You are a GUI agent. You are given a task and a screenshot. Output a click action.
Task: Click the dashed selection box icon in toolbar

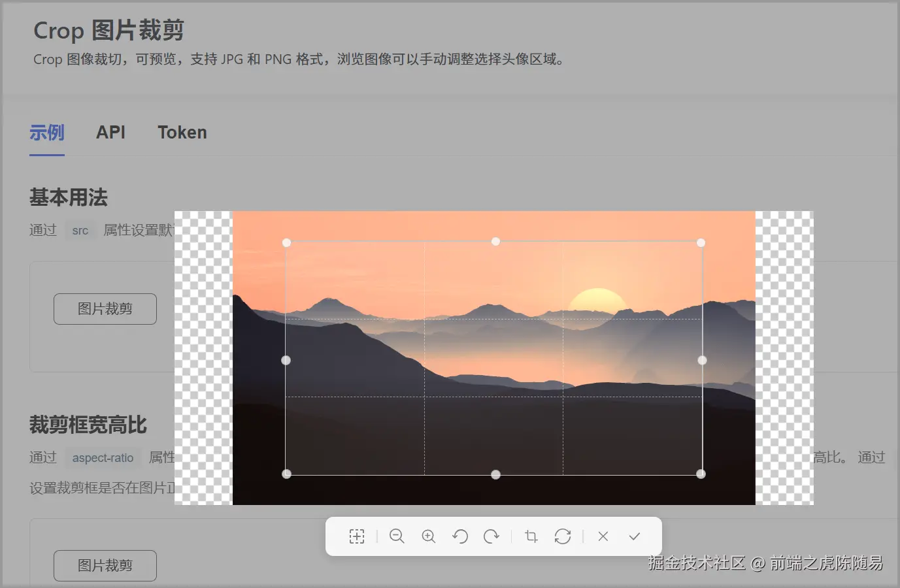point(357,536)
